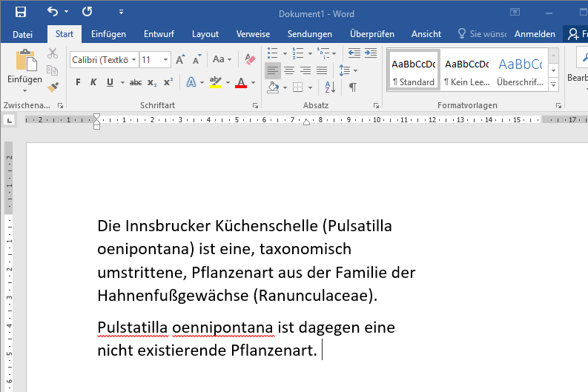Apply paragraph shading with paint bucket
This screenshot has width=588, height=392.
(273, 87)
